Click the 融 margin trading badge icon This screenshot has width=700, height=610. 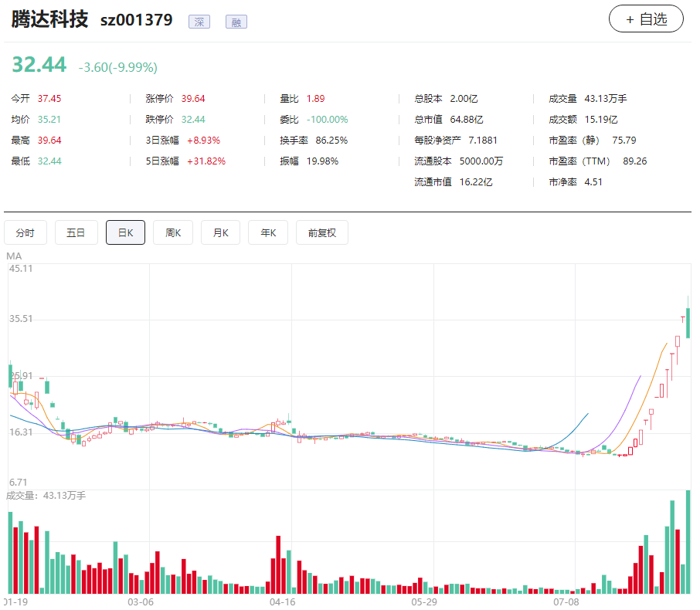click(x=236, y=22)
